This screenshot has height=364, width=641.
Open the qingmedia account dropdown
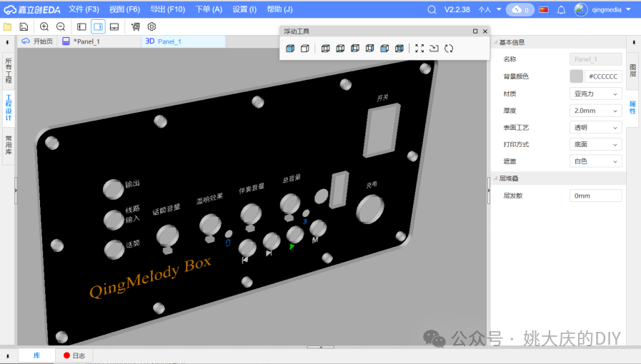coord(611,10)
